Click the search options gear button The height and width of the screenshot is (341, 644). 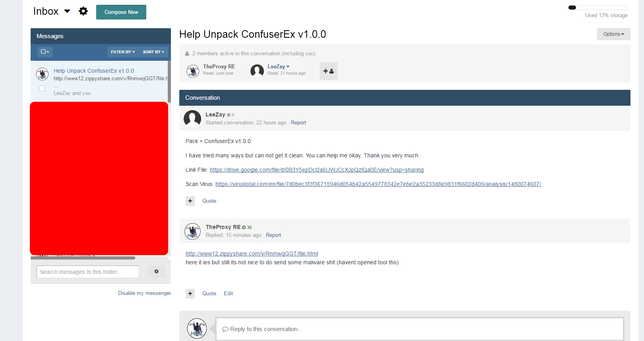pyautogui.click(x=156, y=271)
